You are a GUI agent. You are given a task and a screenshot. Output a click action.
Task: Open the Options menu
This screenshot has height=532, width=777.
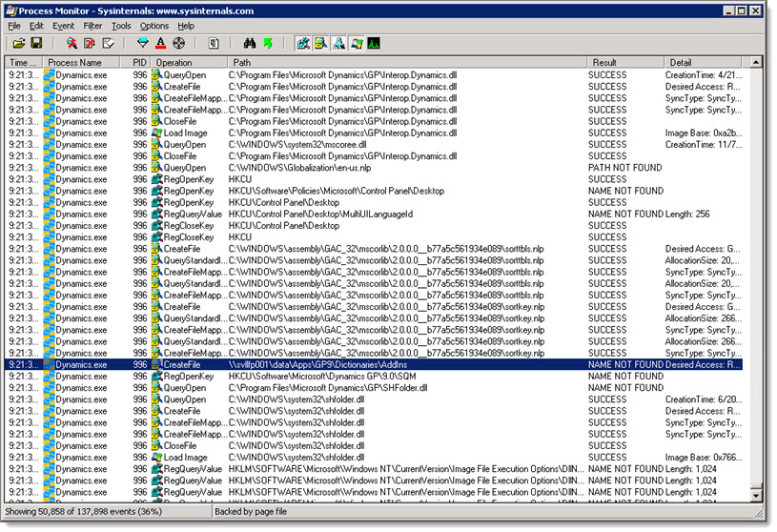(154, 26)
